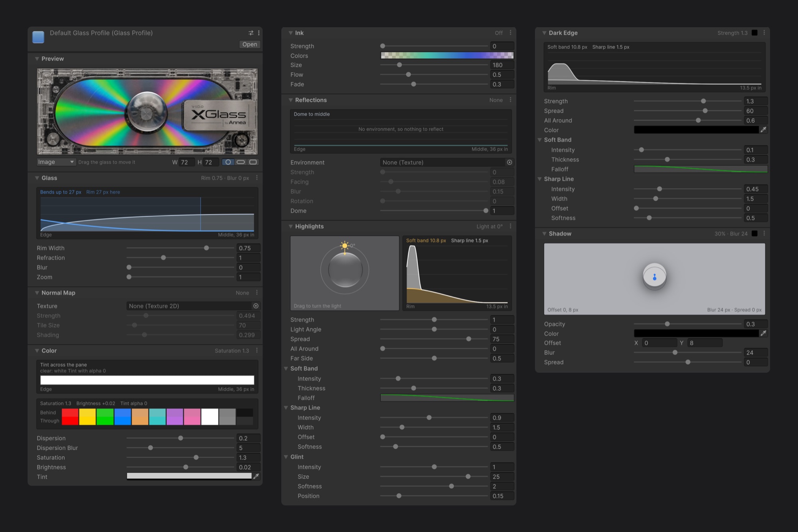The image size is (798, 532).
Task: Pick a Normal Map texture with object picker
Action: pyautogui.click(x=256, y=306)
